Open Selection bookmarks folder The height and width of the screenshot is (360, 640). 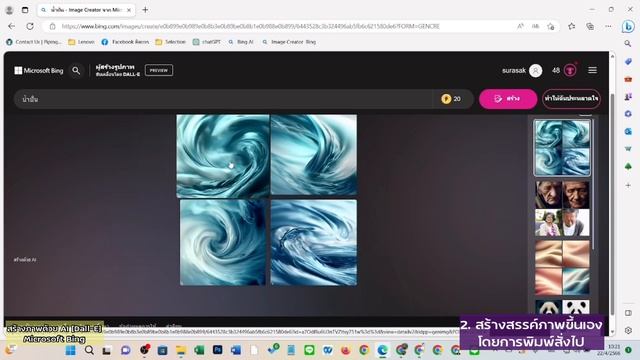[170, 42]
